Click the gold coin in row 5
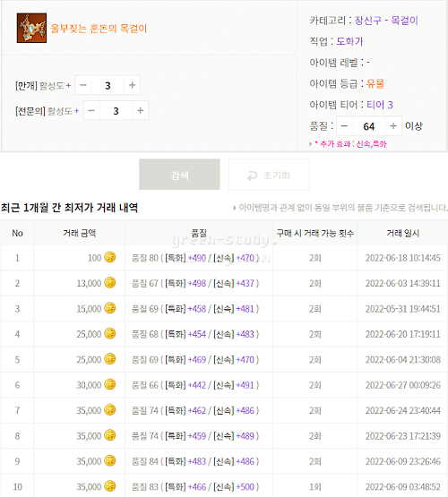 click(110, 359)
